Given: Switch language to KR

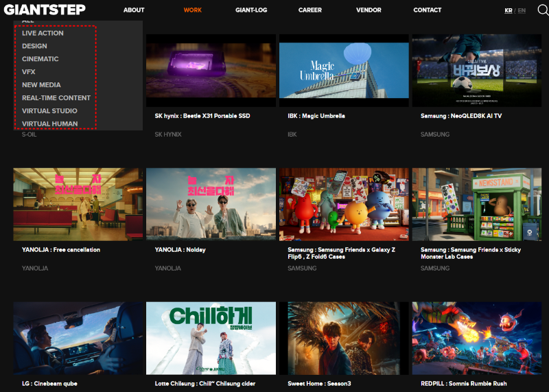Looking at the screenshot, I should [509, 10].
